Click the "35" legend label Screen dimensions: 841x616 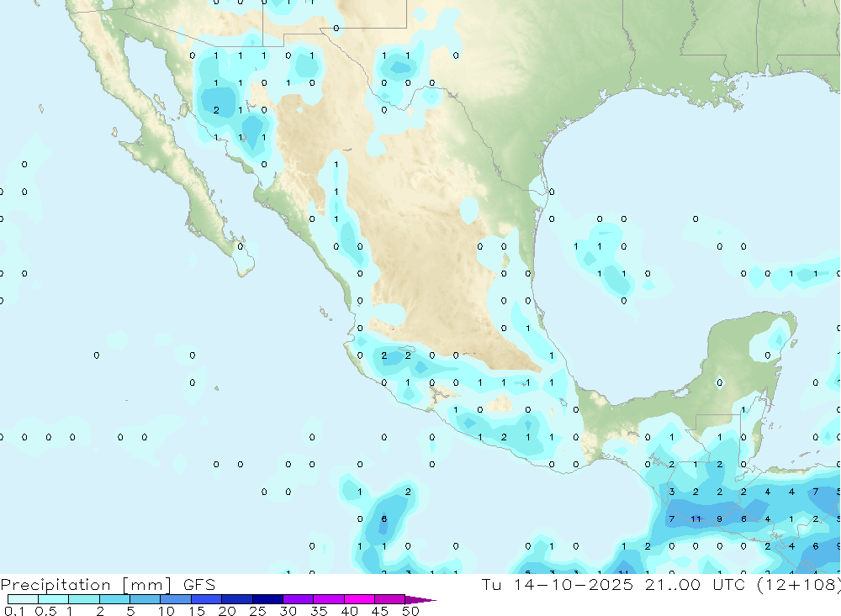tap(319, 611)
